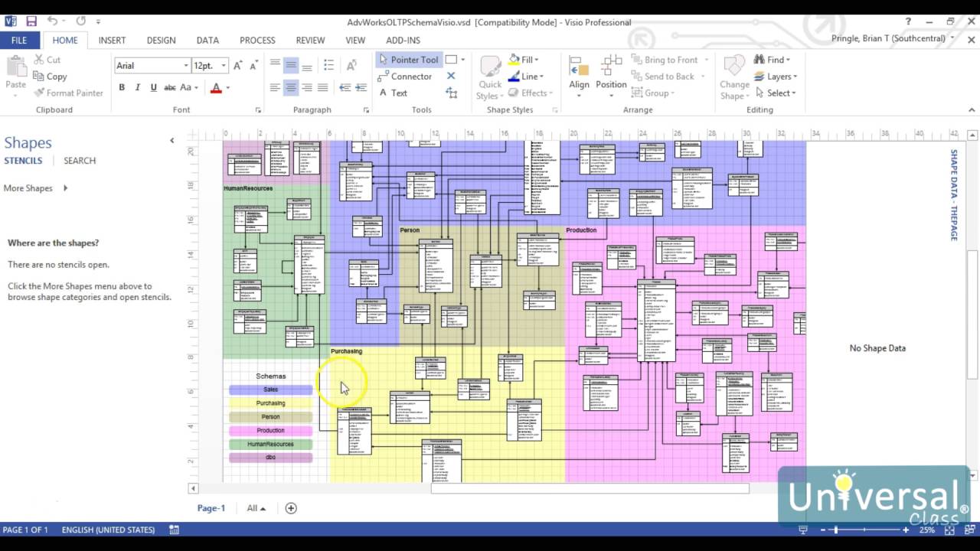Open the Font dialog launcher
This screenshot has height=551, width=980.
click(x=258, y=110)
